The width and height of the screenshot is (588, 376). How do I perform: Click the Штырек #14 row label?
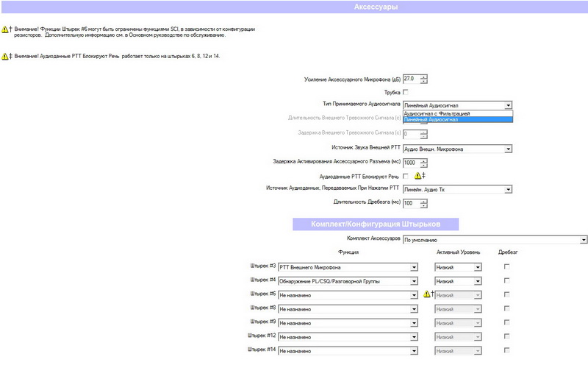262,350
